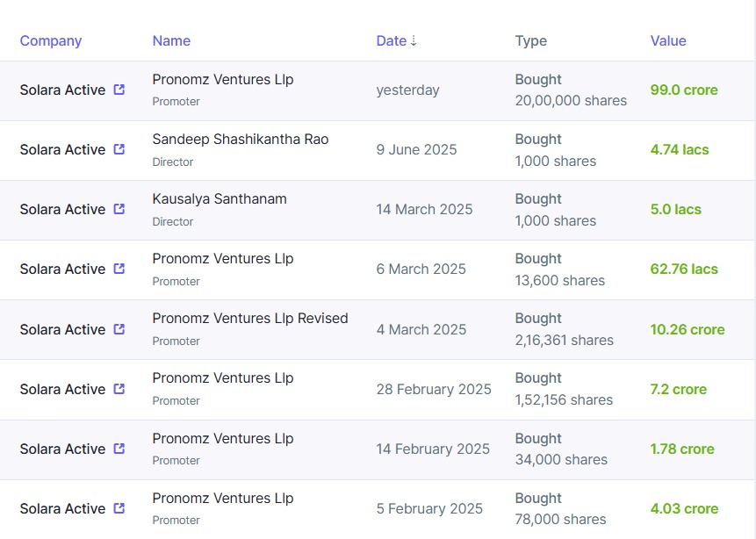Click 'Bought' in the 99.0 crore row

pyautogui.click(x=538, y=80)
